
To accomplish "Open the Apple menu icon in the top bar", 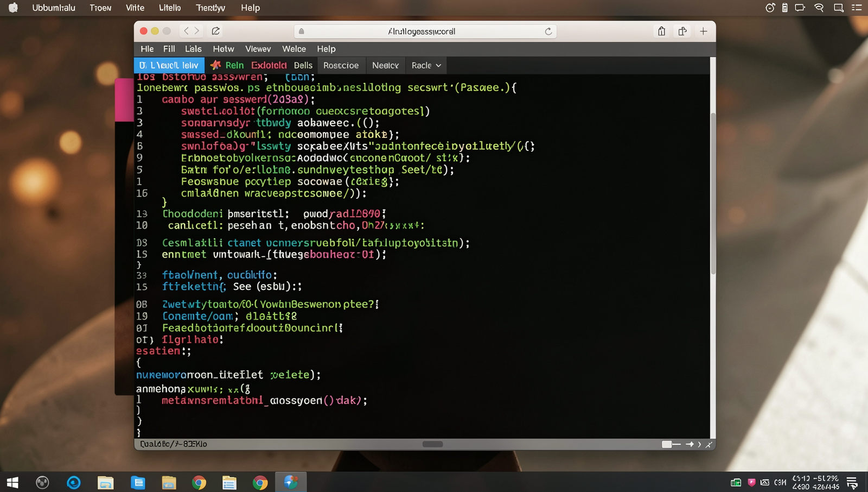I will 13,8.
